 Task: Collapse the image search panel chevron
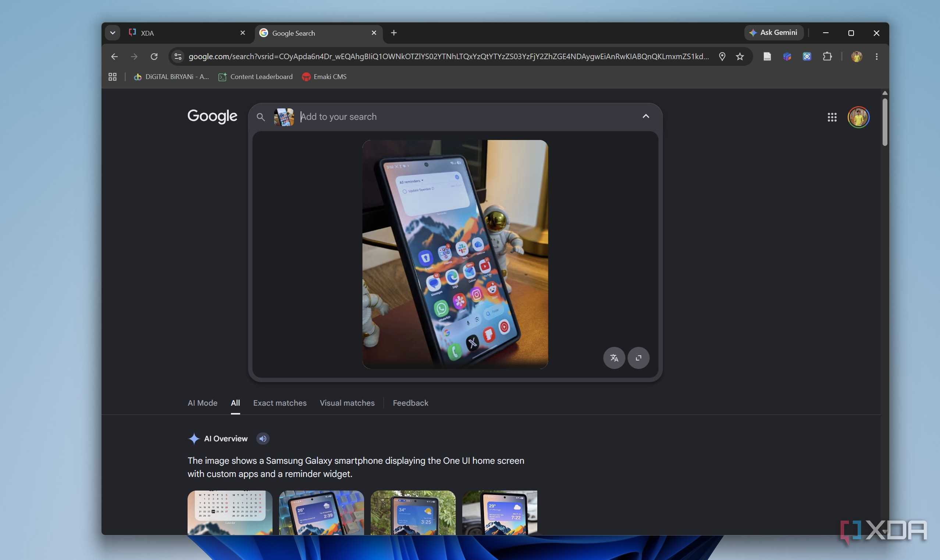646,116
